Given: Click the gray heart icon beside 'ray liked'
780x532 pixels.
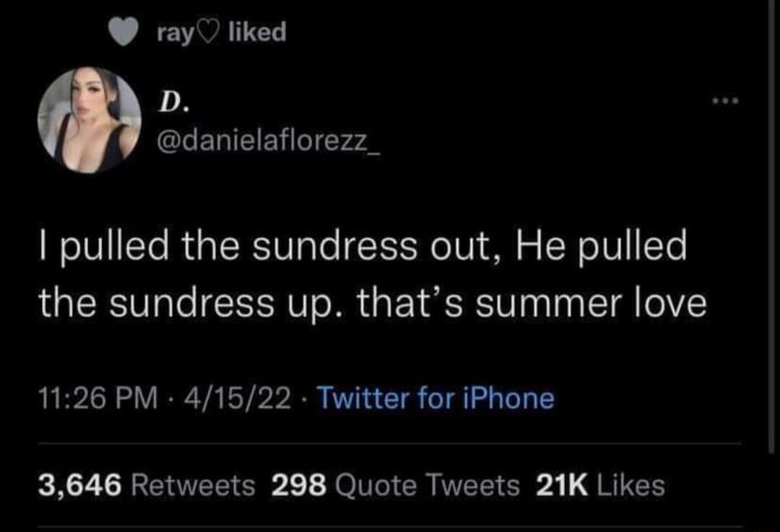Looking at the screenshot, I should coord(123,32).
